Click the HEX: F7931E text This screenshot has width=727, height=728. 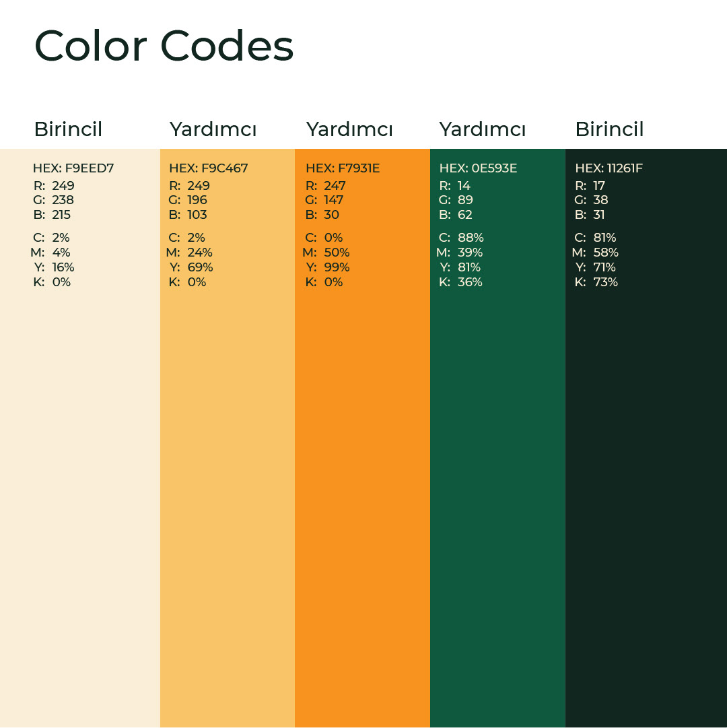click(x=343, y=168)
